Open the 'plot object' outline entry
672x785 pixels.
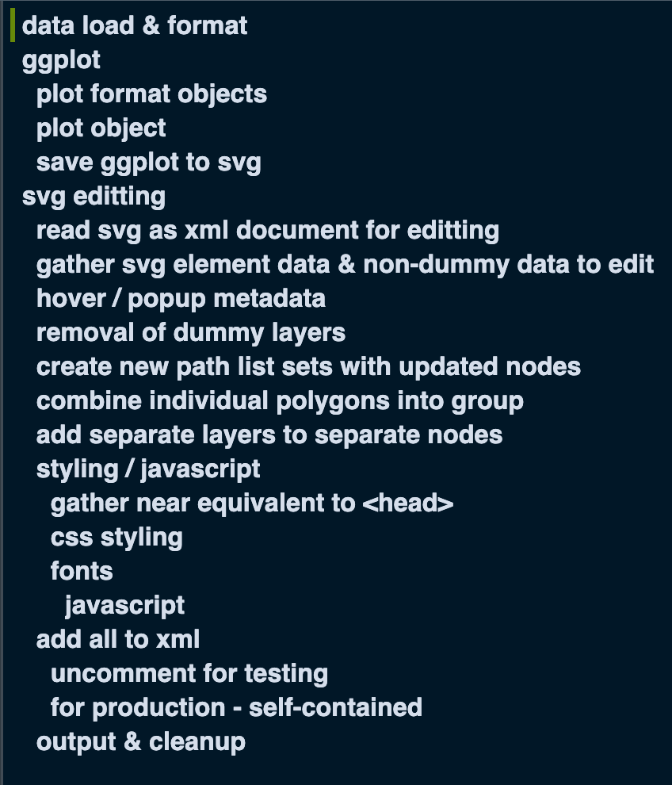coord(101,128)
